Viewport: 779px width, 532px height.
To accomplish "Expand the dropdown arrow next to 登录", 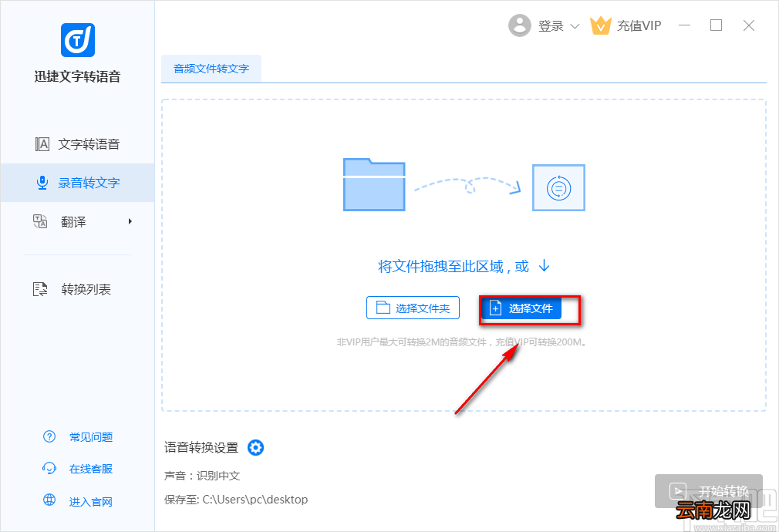I will 575,26.
